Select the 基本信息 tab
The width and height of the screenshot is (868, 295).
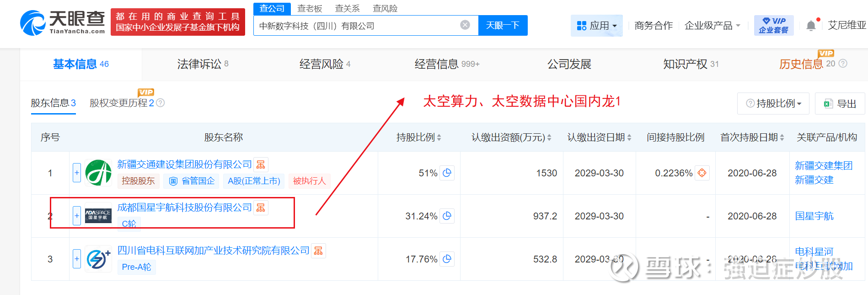pos(81,64)
